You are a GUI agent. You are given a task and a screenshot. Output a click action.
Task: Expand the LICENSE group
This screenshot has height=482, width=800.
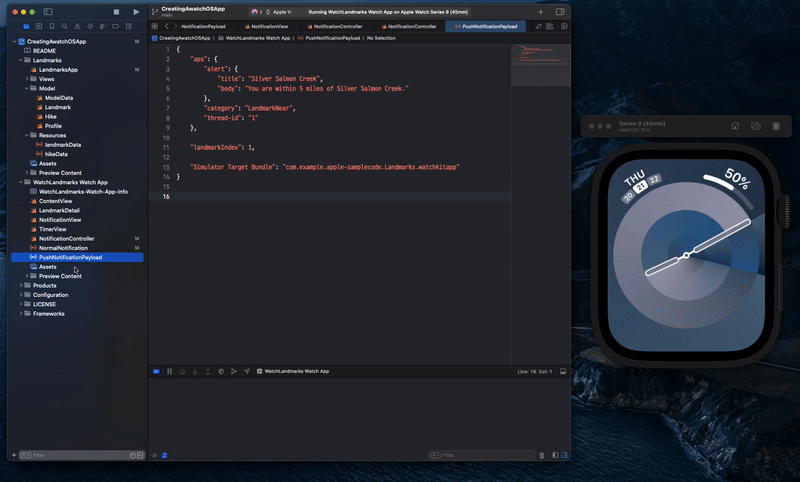tap(20, 305)
